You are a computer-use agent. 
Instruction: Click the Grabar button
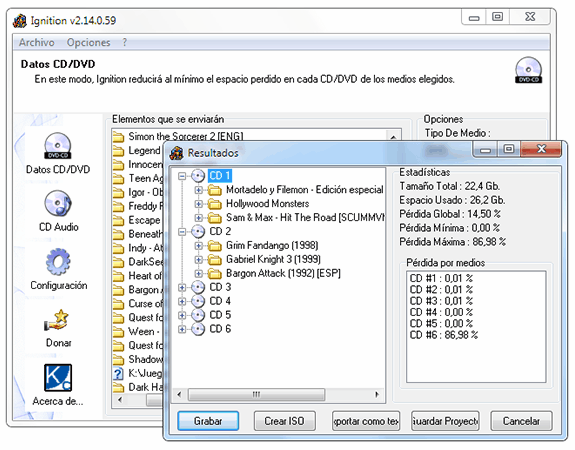[208, 421]
